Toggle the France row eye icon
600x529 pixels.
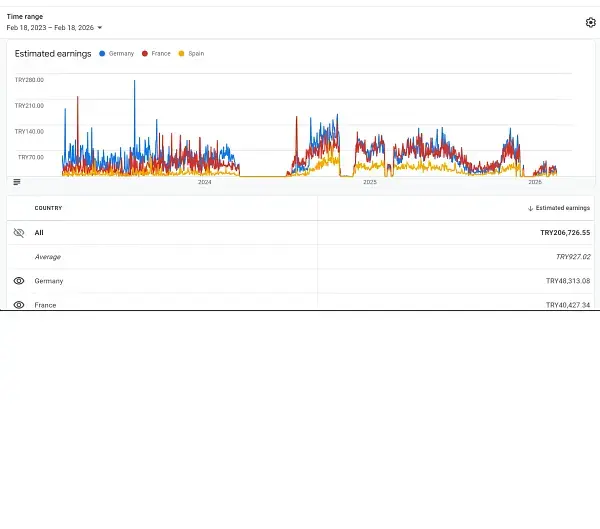[18, 304]
